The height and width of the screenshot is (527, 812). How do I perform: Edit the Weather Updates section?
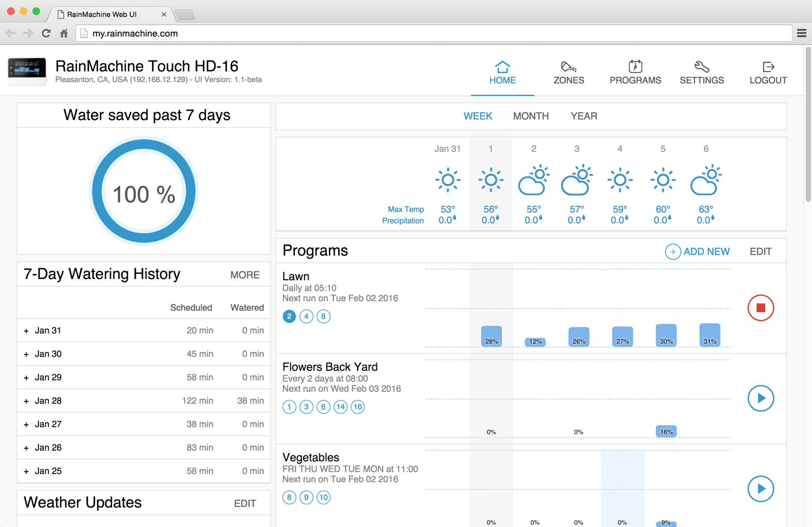click(245, 503)
